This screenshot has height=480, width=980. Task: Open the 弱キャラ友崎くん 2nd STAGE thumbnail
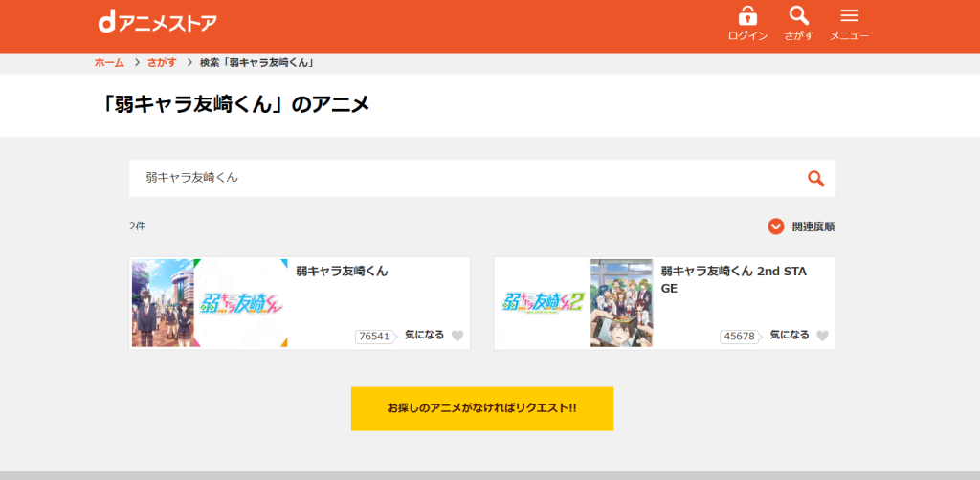(574, 303)
